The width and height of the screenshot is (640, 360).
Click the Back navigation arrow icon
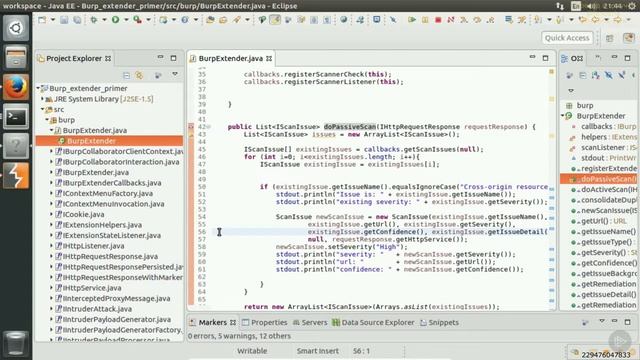596,20
